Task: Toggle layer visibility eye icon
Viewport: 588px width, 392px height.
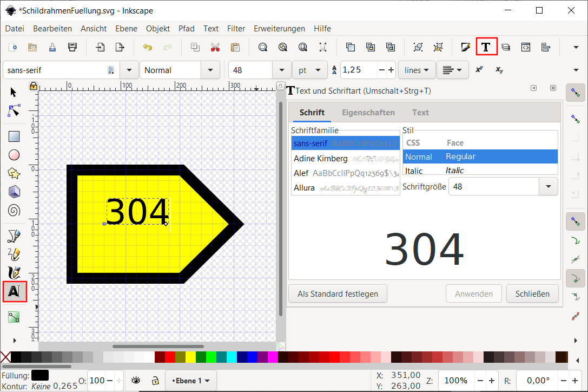Action: pos(136,381)
